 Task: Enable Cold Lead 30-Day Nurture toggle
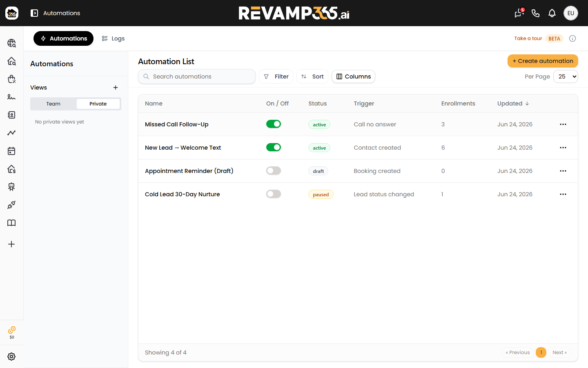point(274,194)
